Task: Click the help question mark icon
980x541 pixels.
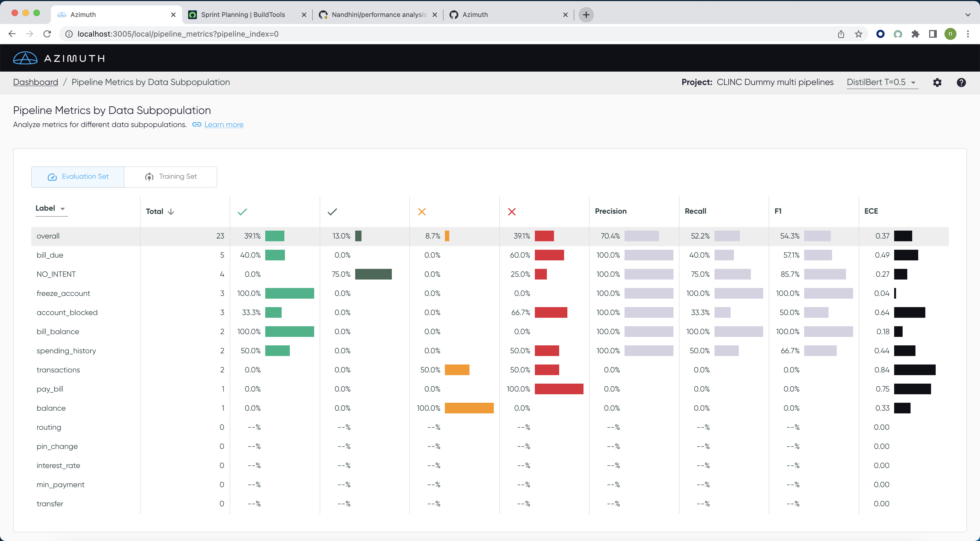Action: 961,82
